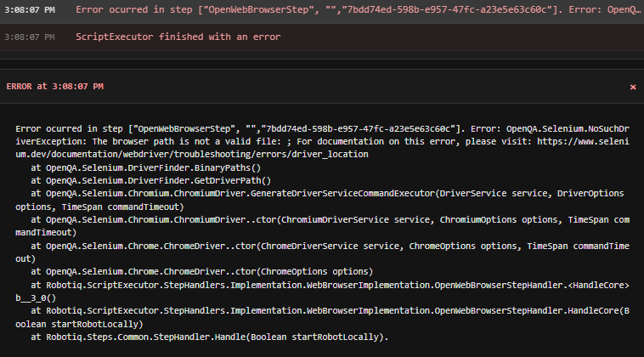Close the error details panel

pyautogui.click(x=632, y=87)
